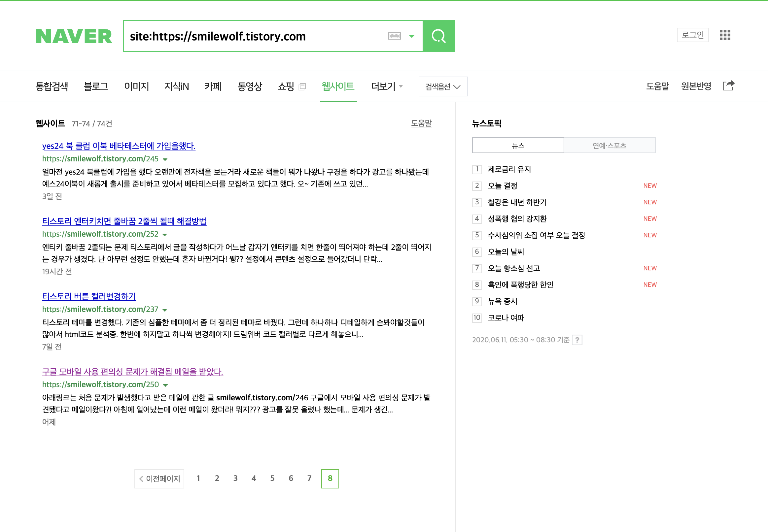Click inside the search input field
Viewport: 768px width, 532px height.
(x=254, y=36)
